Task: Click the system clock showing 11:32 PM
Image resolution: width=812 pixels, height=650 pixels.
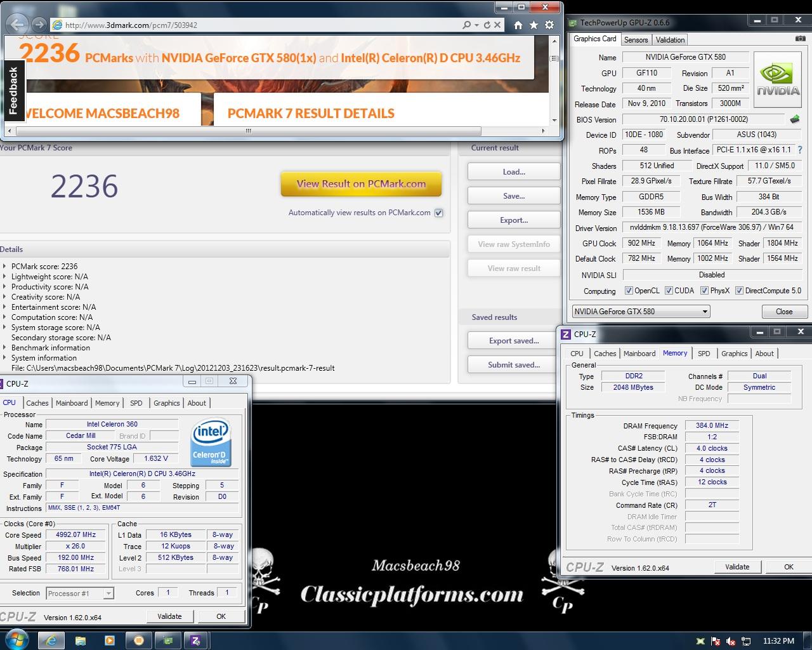Action: coord(778,641)
